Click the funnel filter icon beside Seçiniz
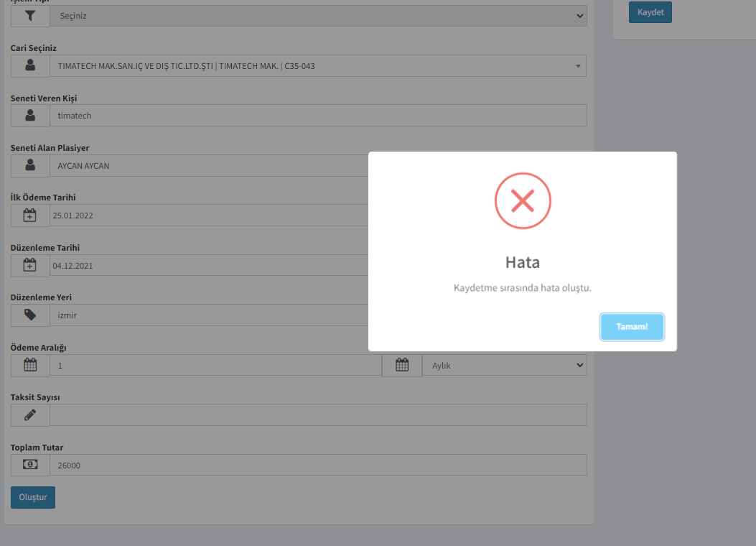This screenshot has height=546, width=756. 30,16
